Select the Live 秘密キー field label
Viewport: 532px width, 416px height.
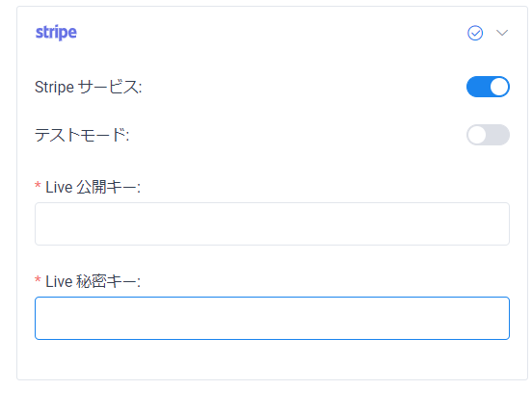coord(93,281)
